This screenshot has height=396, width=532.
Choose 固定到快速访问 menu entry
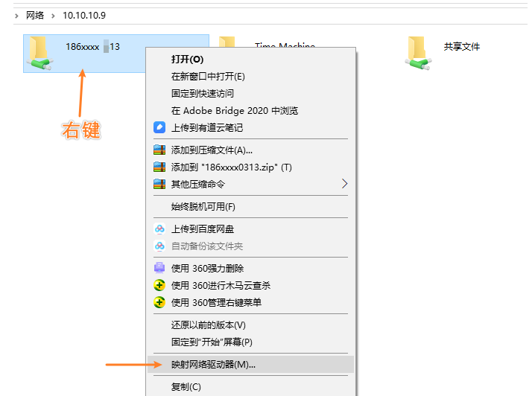[x=202, y=93]
